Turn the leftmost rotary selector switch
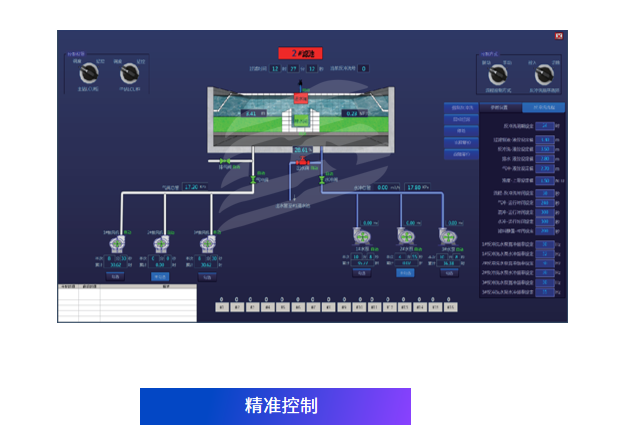Image resolution: width=621 pixels, height=448 pixels. click(86, 73)
